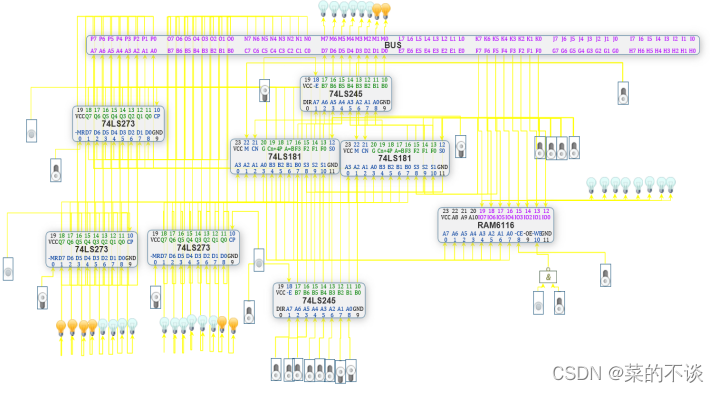The image size is (719, 393).
Task: Toggle -MR switch under bottom-left 74LS273
Action: [42, 298]
